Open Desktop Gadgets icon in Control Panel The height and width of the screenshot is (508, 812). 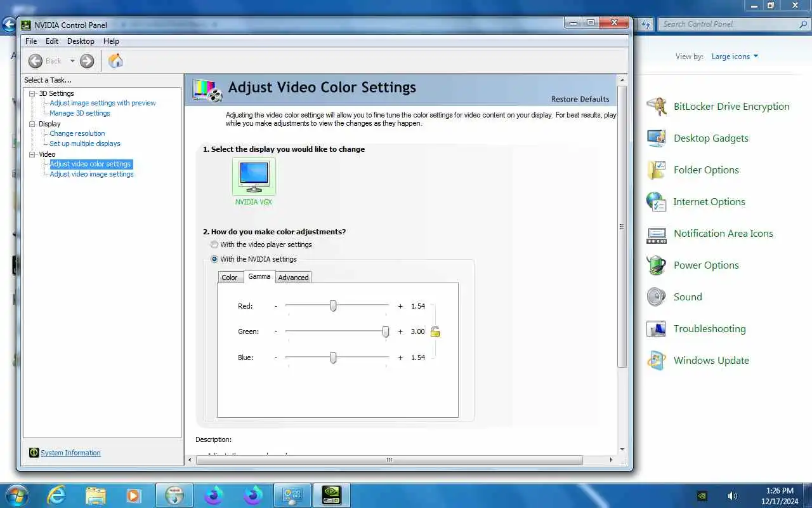coord(656,138)
